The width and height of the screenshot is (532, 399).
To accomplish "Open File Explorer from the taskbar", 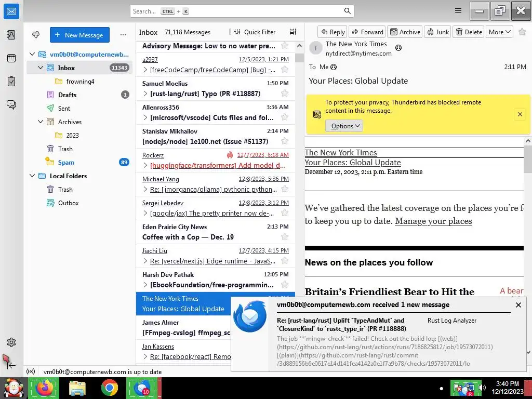I will point(77,388).
